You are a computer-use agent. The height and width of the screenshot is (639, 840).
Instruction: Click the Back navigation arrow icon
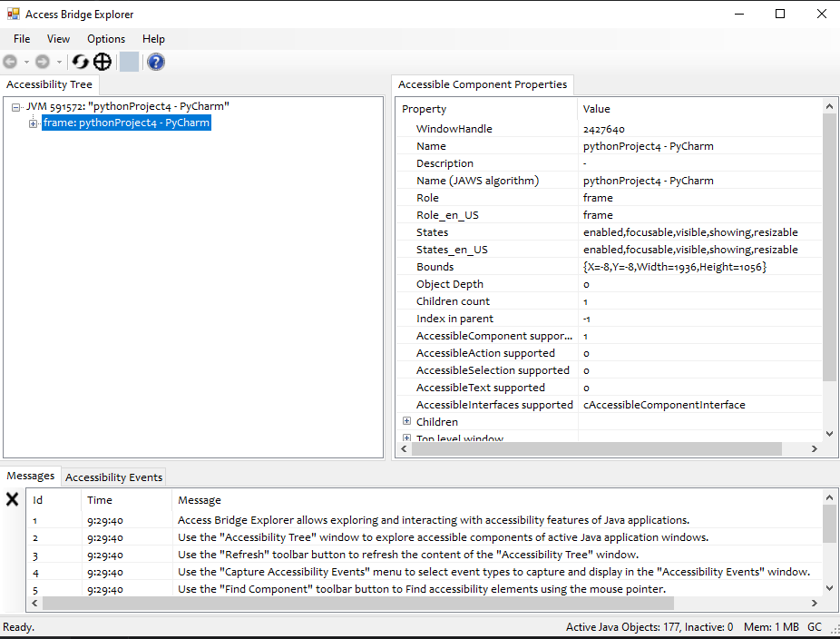pos(10,63)
